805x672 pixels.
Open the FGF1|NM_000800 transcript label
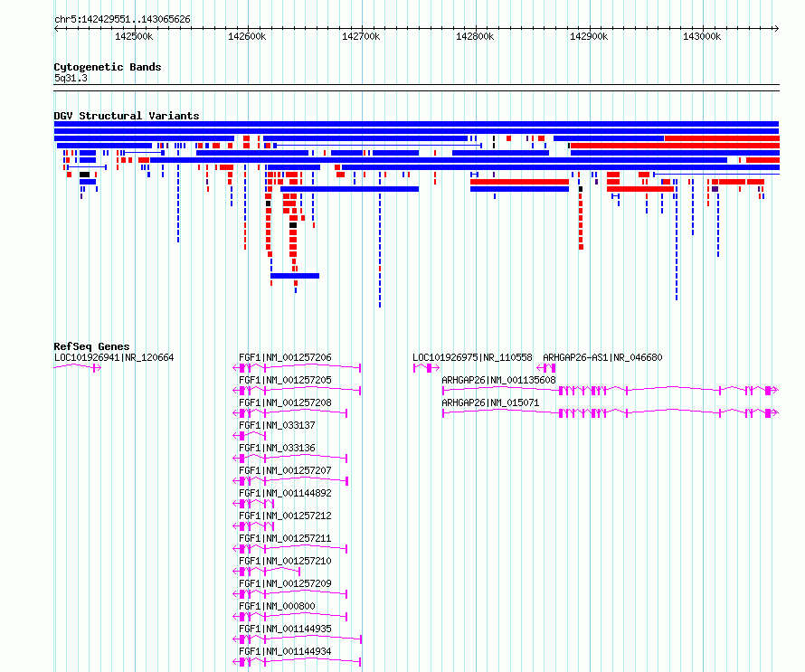click(x=277, y=606)
